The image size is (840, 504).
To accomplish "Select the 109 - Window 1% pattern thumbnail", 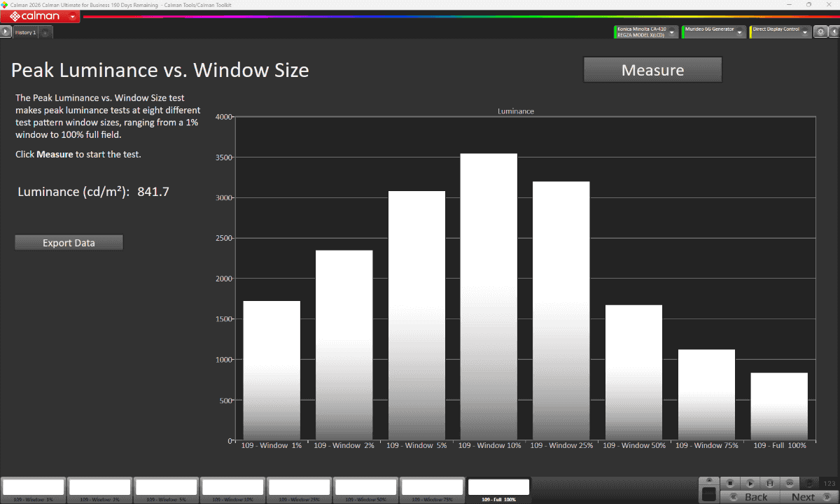I will tap(33, 490).
